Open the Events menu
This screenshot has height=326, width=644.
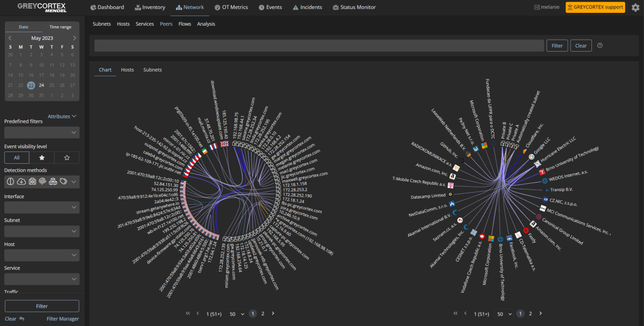(x=270, y=8)
